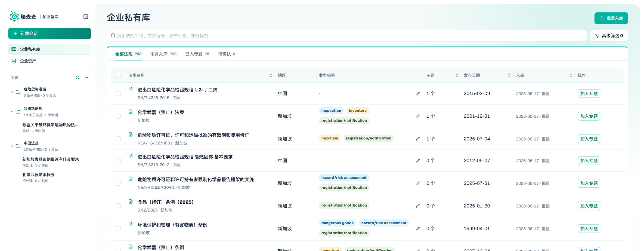The height and width of the screenshot is (251, 644).
Task: Collapse the 欧盟新法规 topic chevron
Action: pyautogui.click(x=12, y=112)
